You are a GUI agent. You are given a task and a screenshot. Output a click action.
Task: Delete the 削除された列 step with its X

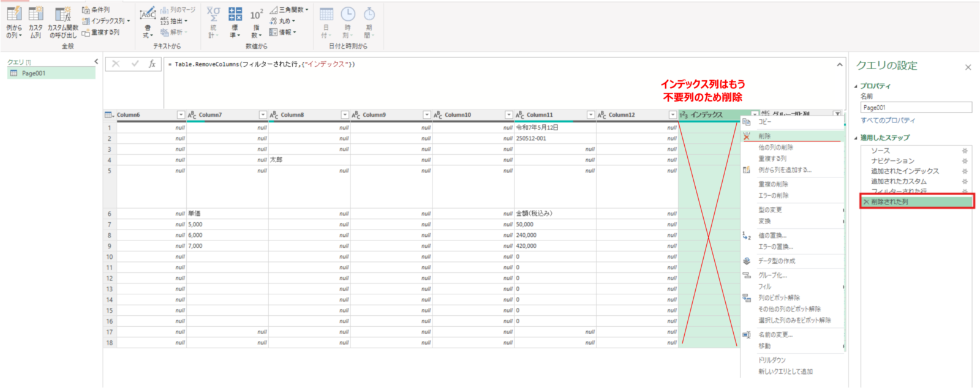pos(866,202)
